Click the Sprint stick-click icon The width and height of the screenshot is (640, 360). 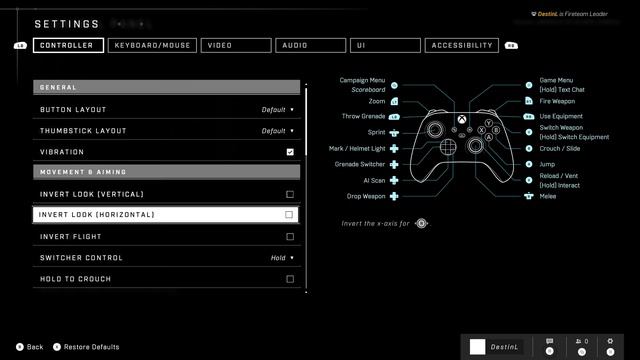[394, 133]
